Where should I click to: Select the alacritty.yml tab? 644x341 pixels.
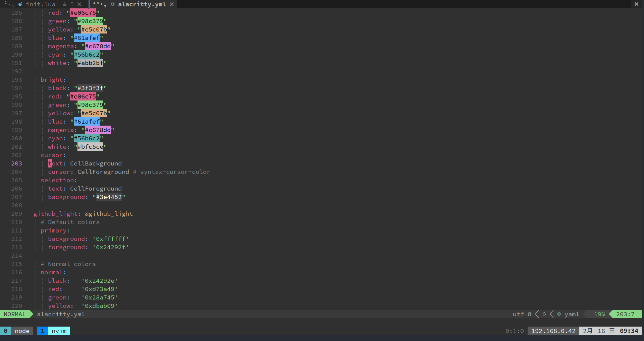coord(142,4)
